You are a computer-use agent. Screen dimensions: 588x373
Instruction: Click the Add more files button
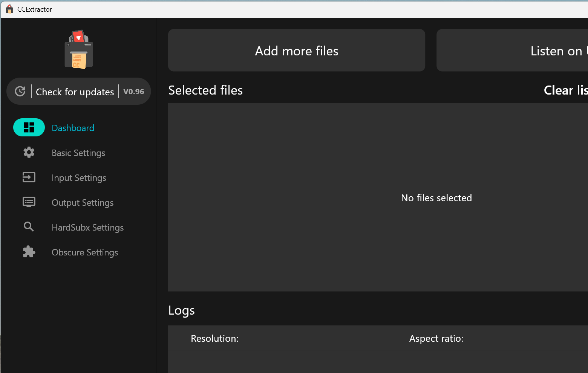tap(296, 50)
